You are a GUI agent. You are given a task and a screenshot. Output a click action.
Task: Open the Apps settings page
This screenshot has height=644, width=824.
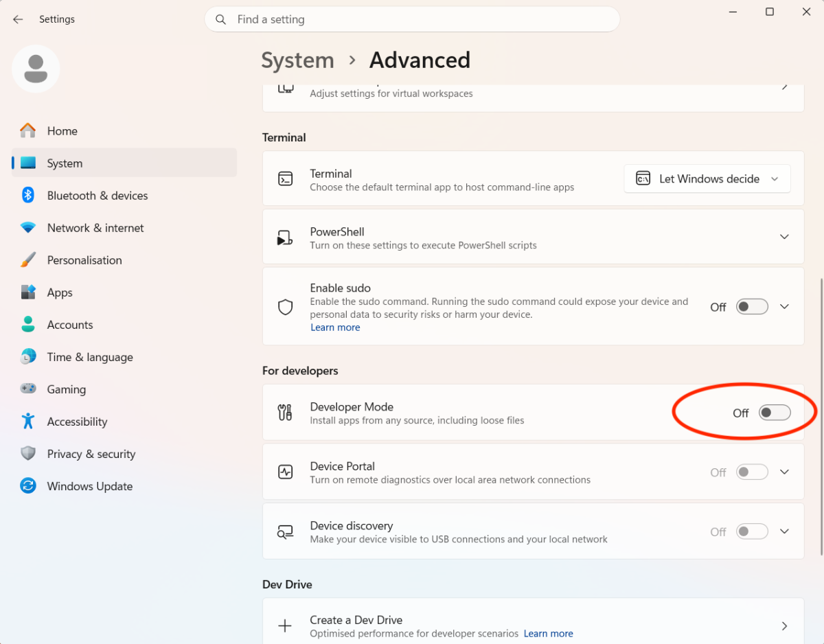[x=124, y=292]
